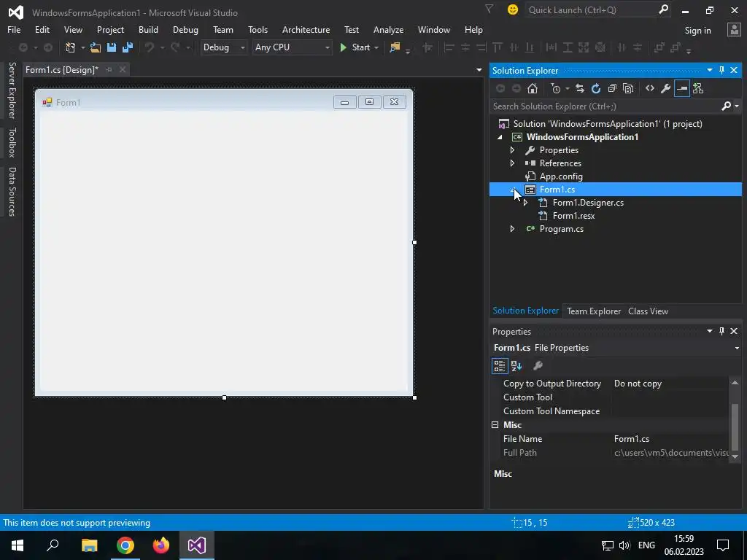Expand the Program.cs node
The image size is (747, 560).
[x=512, y=229]
